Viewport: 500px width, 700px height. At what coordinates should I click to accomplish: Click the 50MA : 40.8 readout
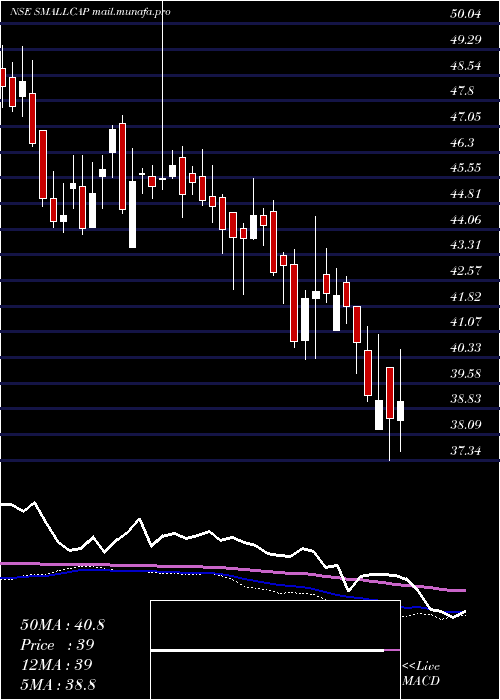tap(62, 625)
